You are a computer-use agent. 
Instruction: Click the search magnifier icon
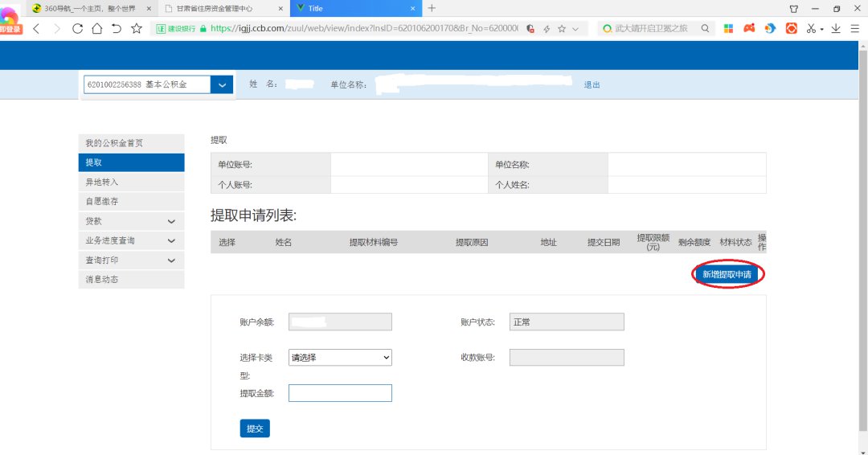point(705,28)
